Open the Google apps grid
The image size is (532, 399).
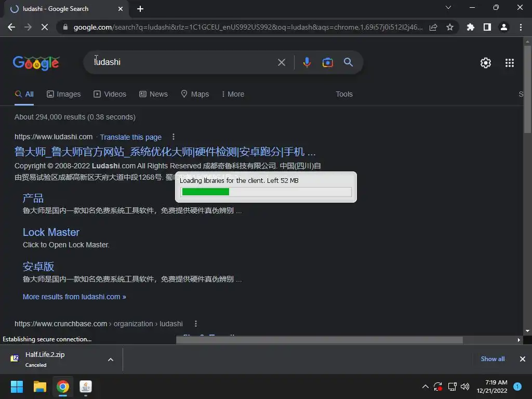510,63
